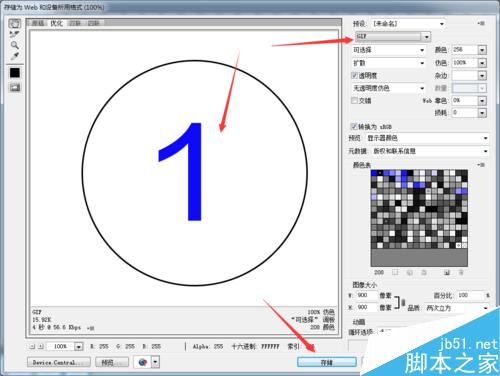Image resolution: width=500 pixels, height=376 pixels.
Task: Select the Hand tool in left toolbar
Action: pyautogui.click(x=15, y=23)
